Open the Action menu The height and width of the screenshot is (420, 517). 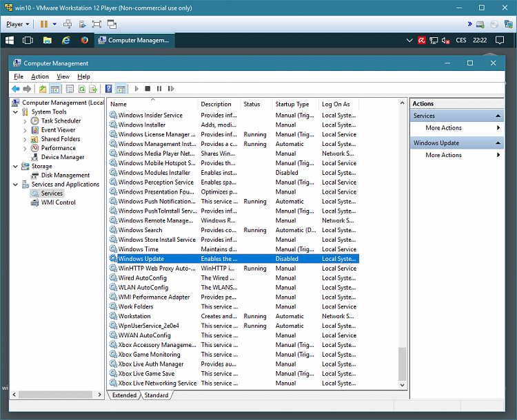click(40, 76)
